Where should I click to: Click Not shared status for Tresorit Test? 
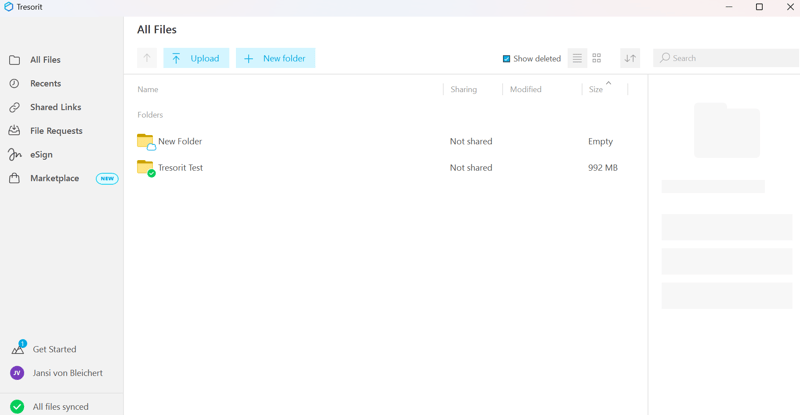[x=471, y=167]
